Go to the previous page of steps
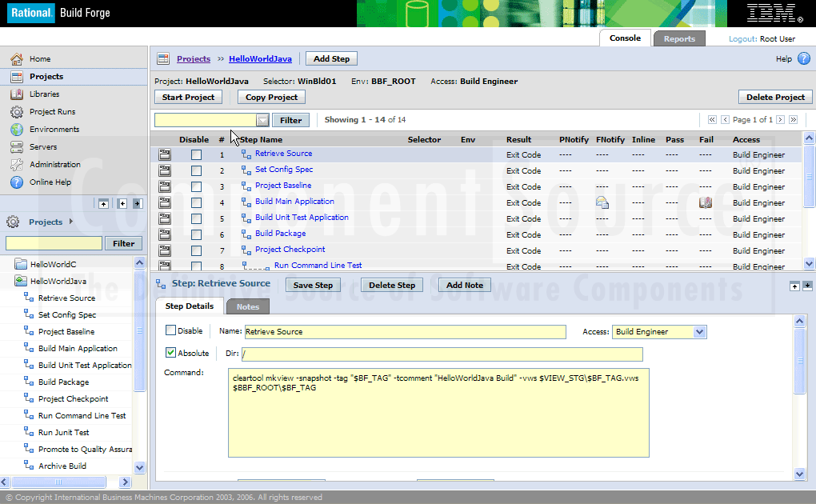 [725, 120]
